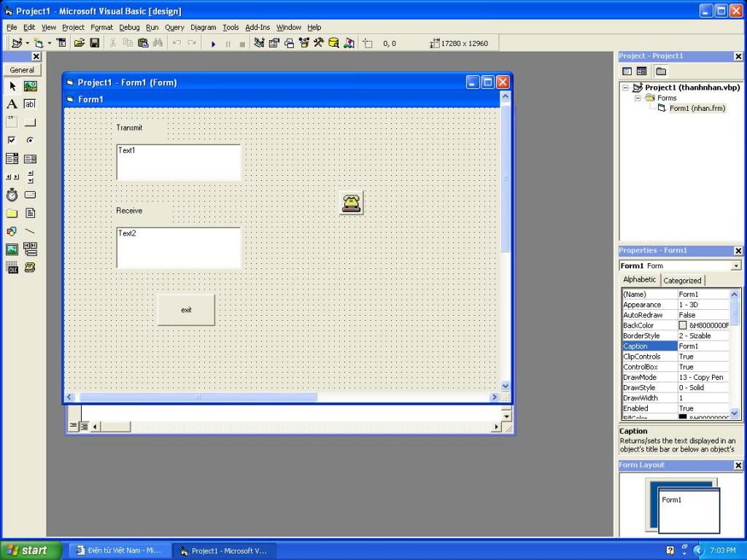Click the Save Project floppy icon
The width and height of the screenshot is (747, 560).
click(x=95, y=43)
